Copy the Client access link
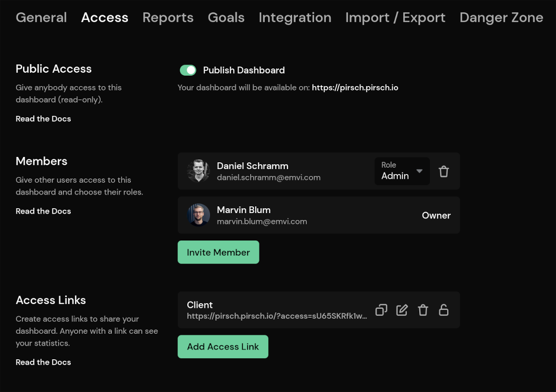This screenshot has width=556, height=392. (x=381, y=309)
